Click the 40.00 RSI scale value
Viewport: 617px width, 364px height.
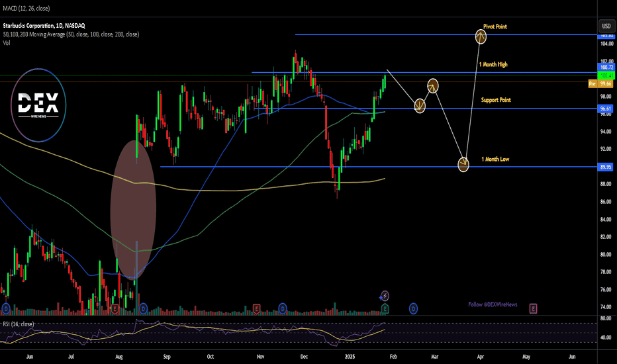point(606,338)
